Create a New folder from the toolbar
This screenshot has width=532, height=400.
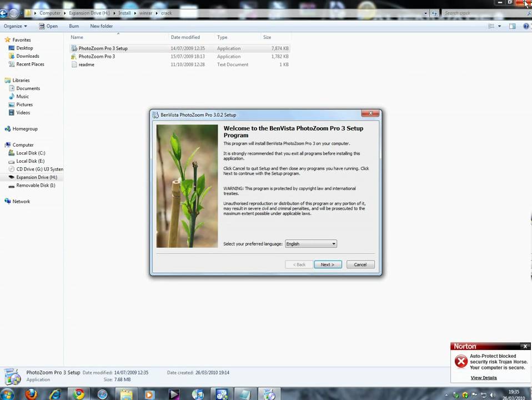(x=102, y=26)
